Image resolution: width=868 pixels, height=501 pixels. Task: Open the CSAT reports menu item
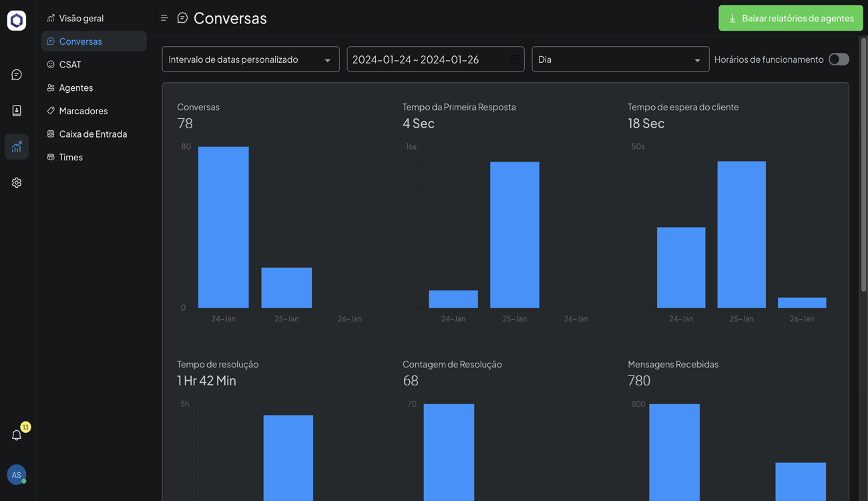pyautogui.click(x=70, y=65)
